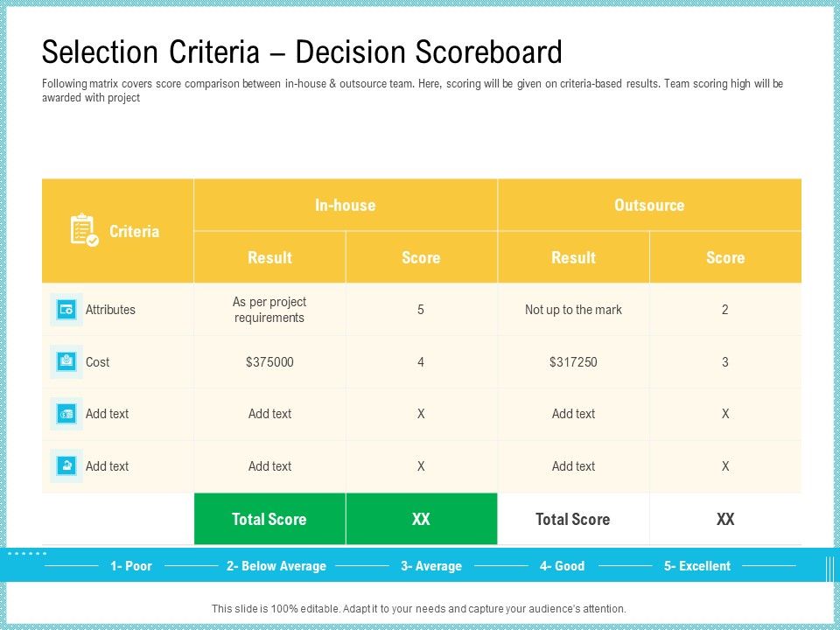Click the editable footer note text

pos(420,607)
